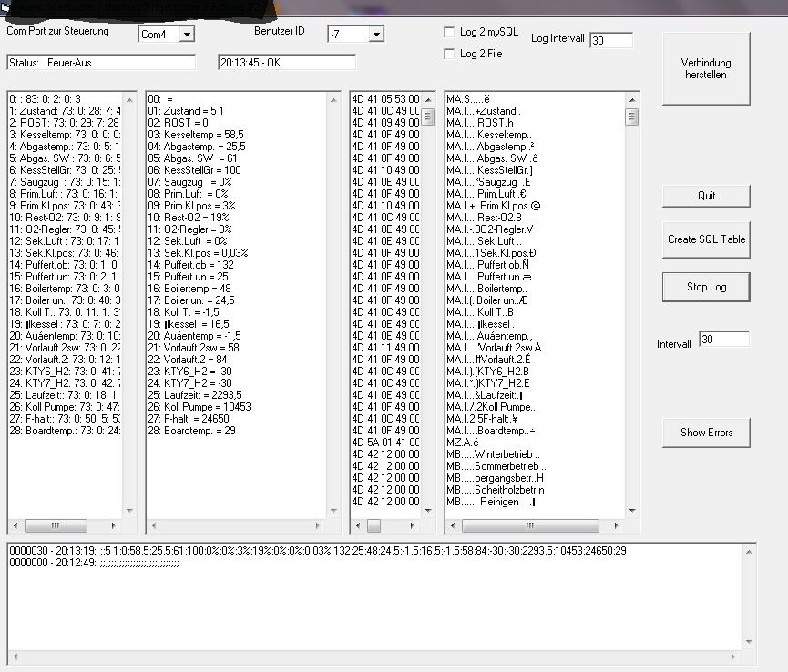Click right arrow of ASCII list horizontal scrollbar
Image resolution: width=788 pixels, height=672 pixels.
tap(616, 525)
